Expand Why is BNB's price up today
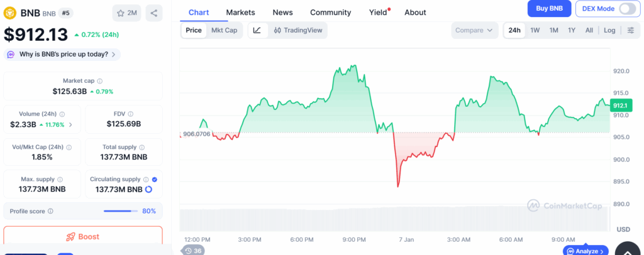Screen dimensions: 644x255 (62, 55)
